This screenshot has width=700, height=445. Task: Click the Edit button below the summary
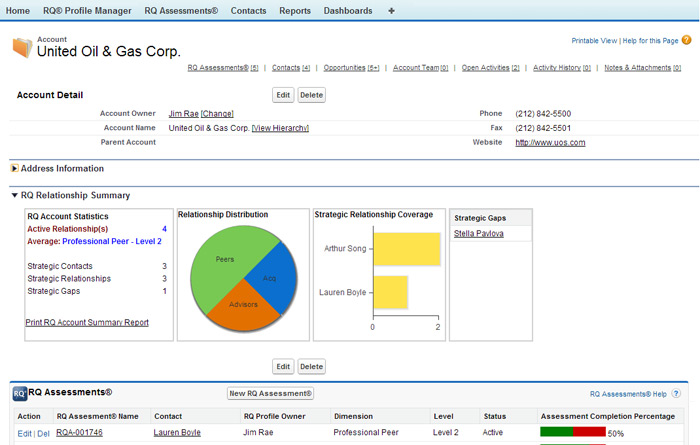pyautogui.click(x=283, y=366)
